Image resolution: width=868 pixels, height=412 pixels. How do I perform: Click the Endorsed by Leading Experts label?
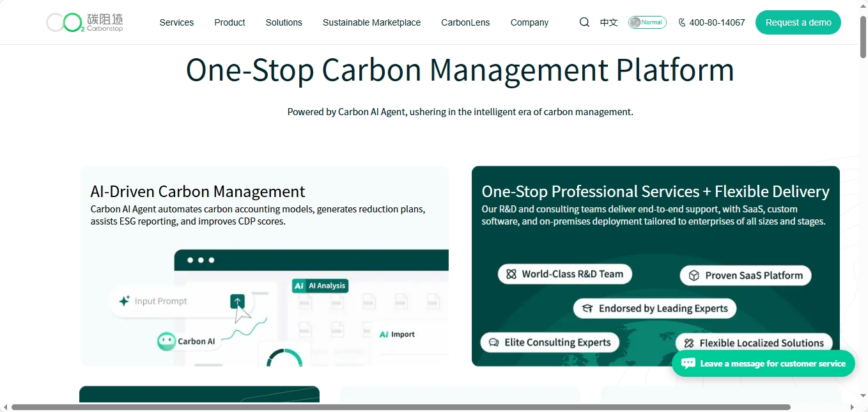663,308
